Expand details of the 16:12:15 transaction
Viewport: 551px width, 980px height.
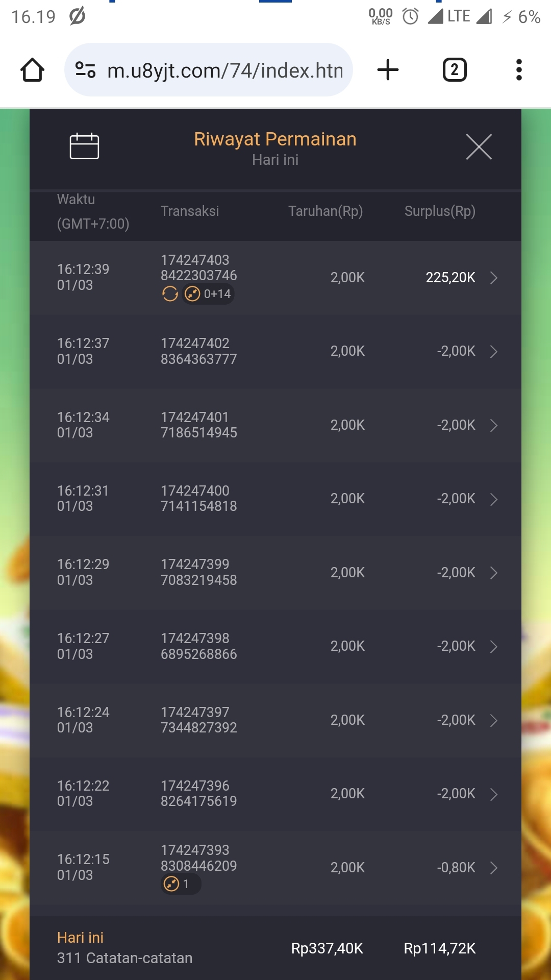(x=493, y=868)
